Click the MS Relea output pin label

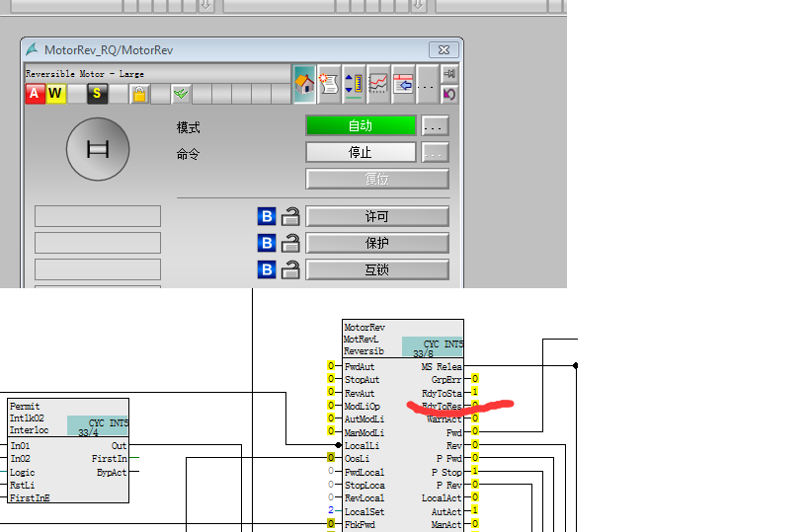442,366
